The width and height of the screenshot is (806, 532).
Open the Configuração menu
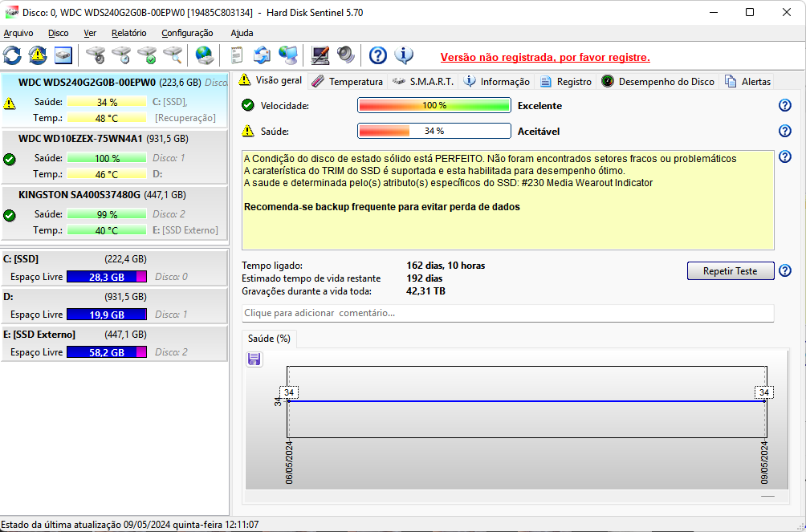[187, 33]
